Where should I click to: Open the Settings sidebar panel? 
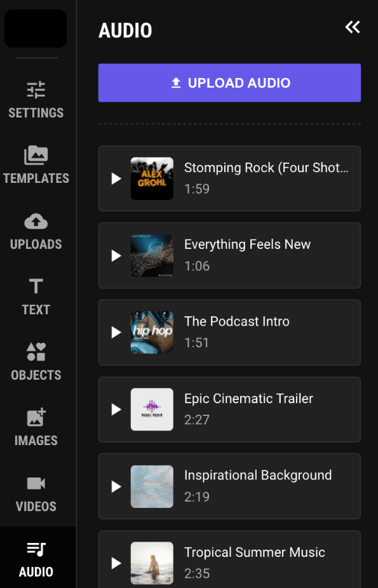(36, 100)
